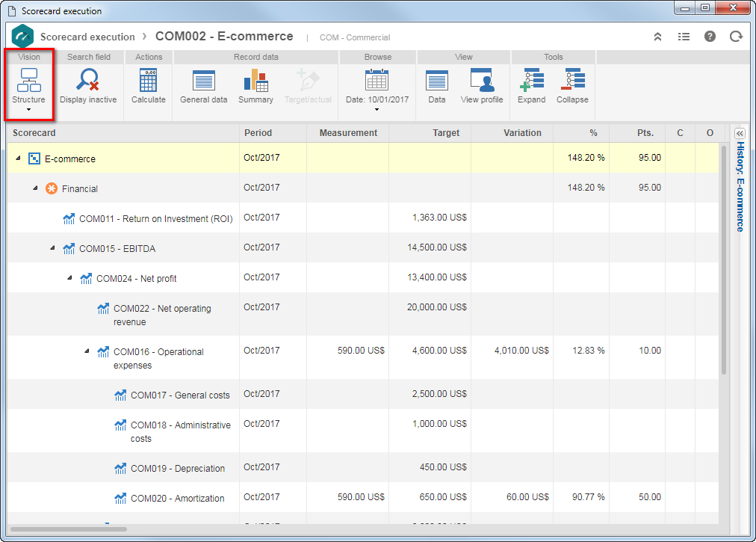Select the Search field group label
This screenshot has width=756, height=542.
89,57
